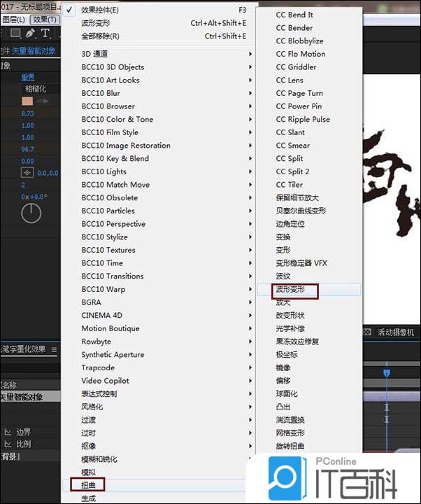Choose 全部移除(R) menu entry

(x=159, y=36)
